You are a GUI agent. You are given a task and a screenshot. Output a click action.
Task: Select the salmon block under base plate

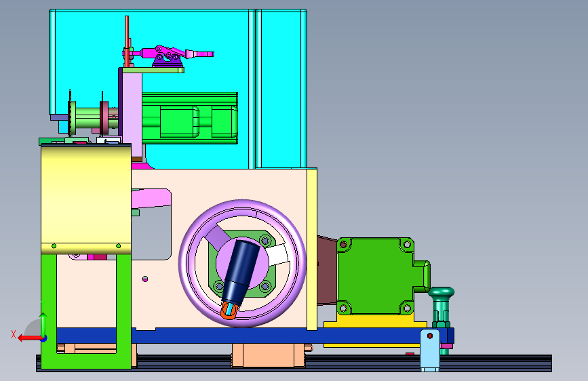tap(269, 355)
